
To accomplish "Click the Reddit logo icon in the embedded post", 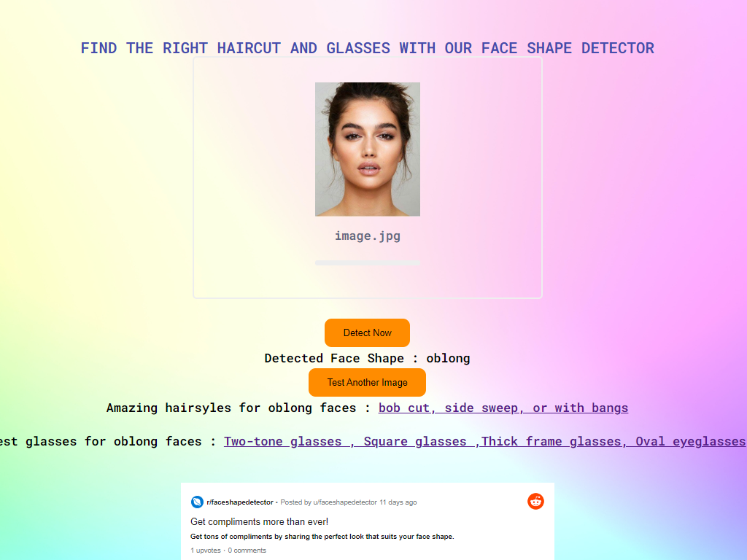I will click(x=535, y=502).
